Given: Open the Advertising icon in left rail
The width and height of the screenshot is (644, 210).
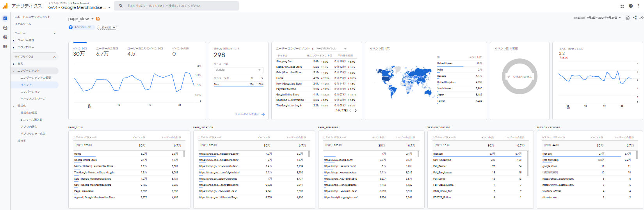Looking at the screenshot, I should (x=5, y=37).
